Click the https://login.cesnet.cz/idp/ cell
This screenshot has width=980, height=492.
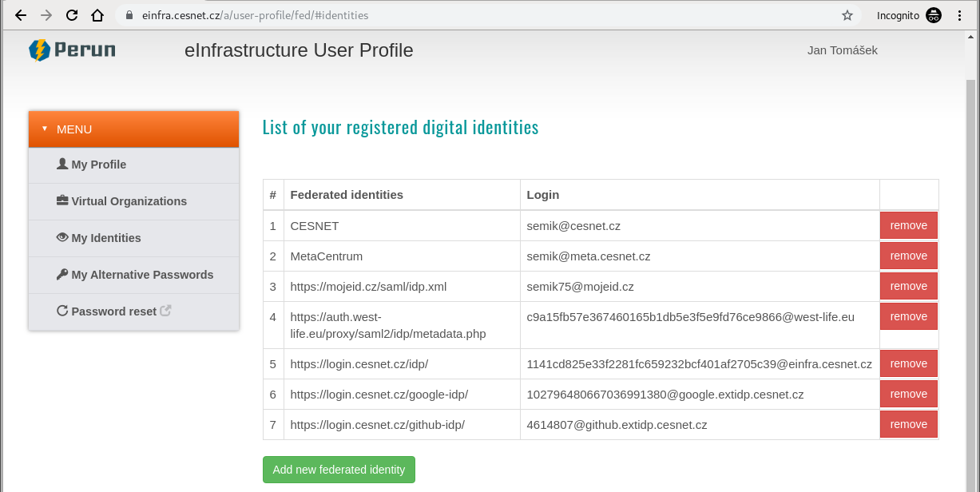point(402,364)
